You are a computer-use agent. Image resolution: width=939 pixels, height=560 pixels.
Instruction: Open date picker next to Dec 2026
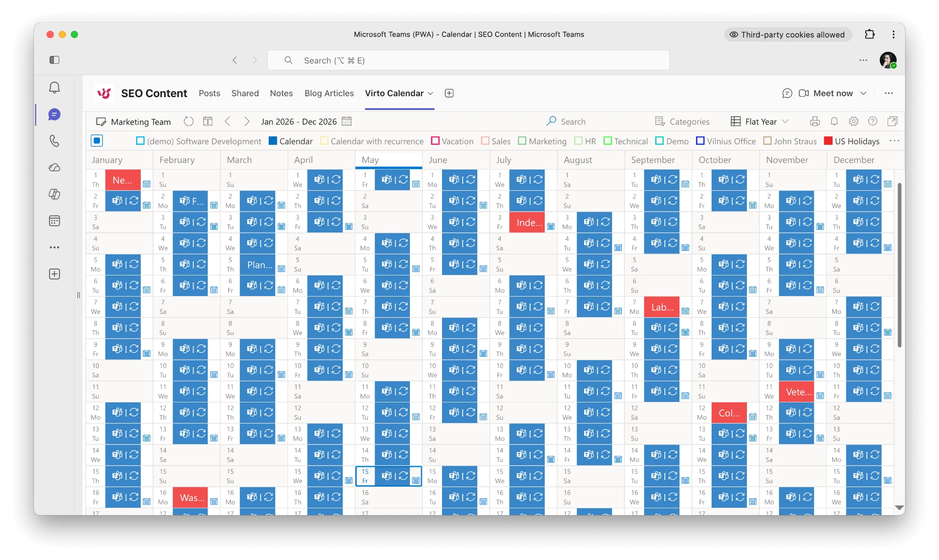tap(347, 121)
